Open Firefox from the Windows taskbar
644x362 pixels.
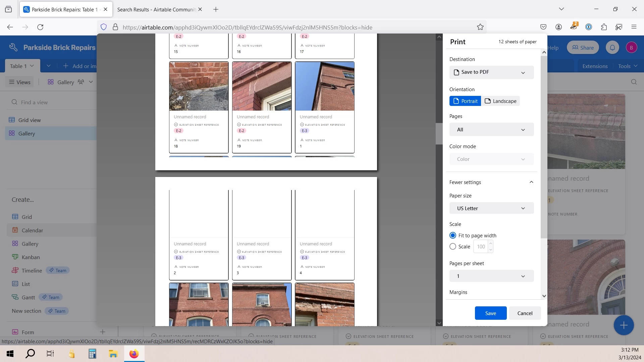[134, 354]
